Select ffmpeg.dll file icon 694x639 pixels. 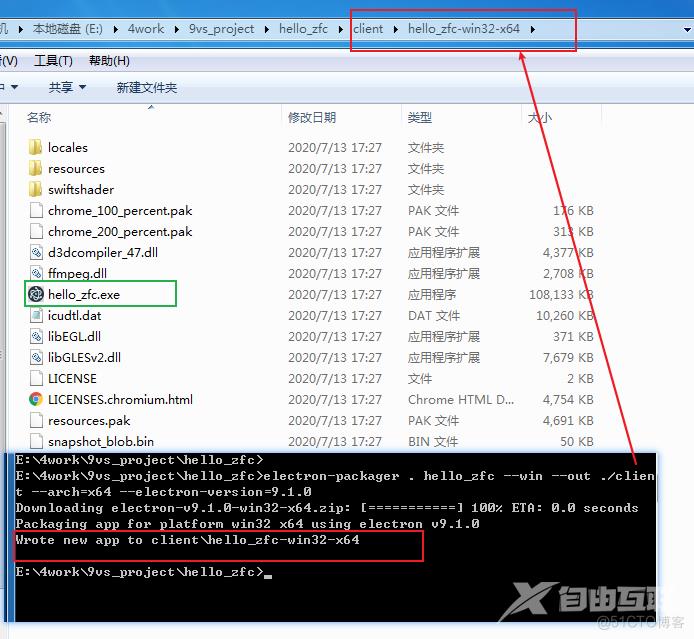click(x=36, y=273)
